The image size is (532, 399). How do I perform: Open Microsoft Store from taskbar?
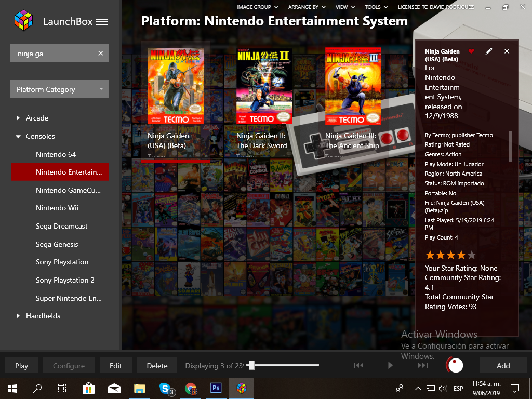(88, 389)
